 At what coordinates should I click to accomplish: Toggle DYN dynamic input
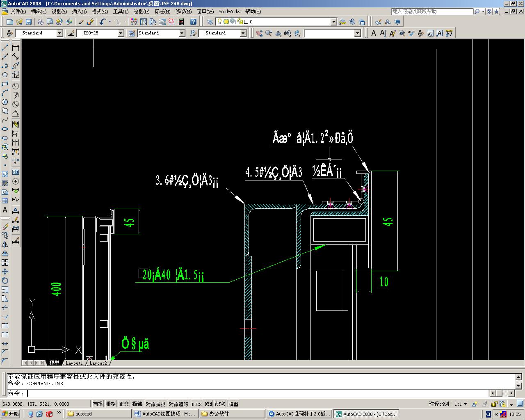click(x=208, y=404)
